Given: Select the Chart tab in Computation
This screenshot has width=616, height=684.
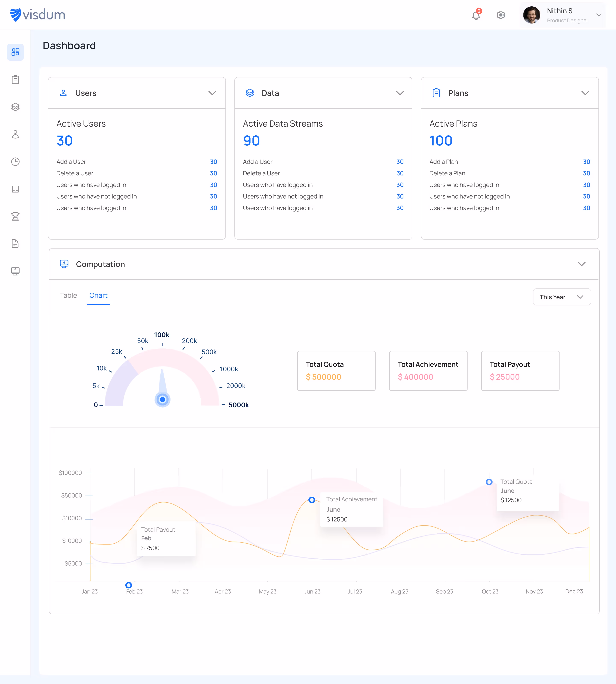Looking at the screenshot, I should [x=98, y=295].
